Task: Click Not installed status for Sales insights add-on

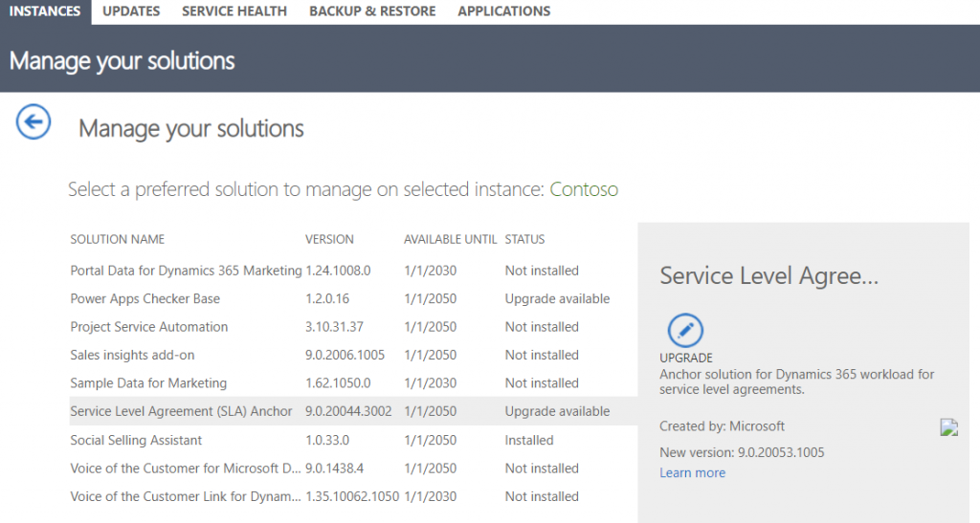Action: [542, 355]
